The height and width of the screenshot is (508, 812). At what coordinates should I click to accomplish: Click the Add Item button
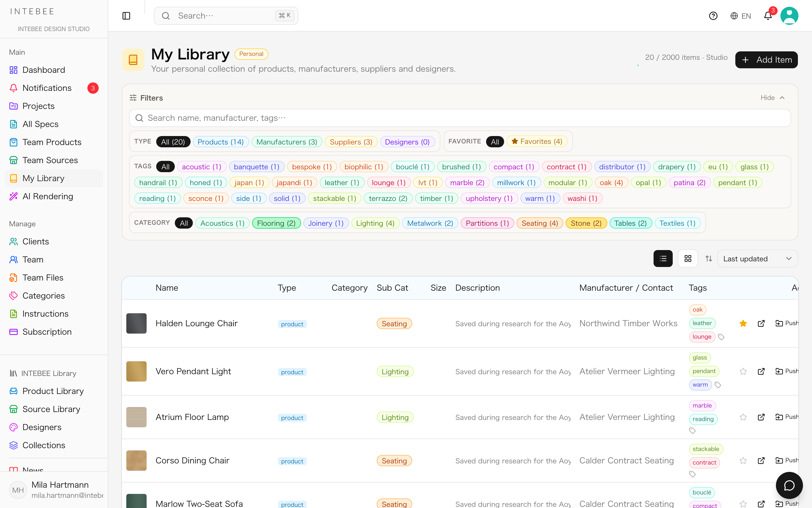(x=766, y=60)
